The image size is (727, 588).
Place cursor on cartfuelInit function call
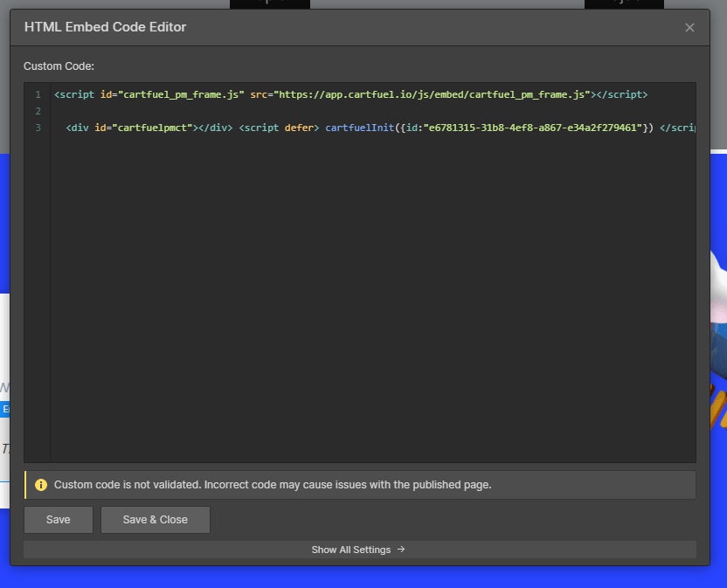(360, 128)
